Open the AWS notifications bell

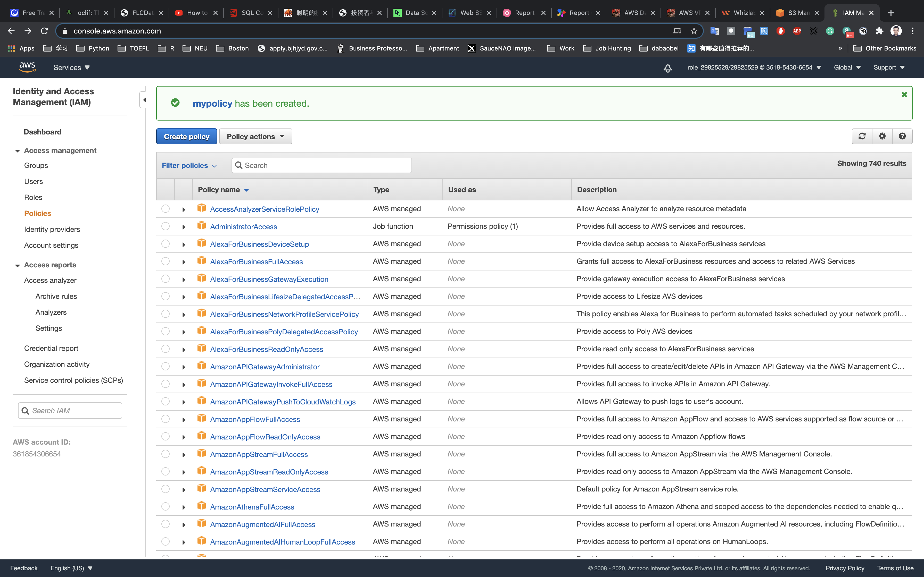[667, 68]
